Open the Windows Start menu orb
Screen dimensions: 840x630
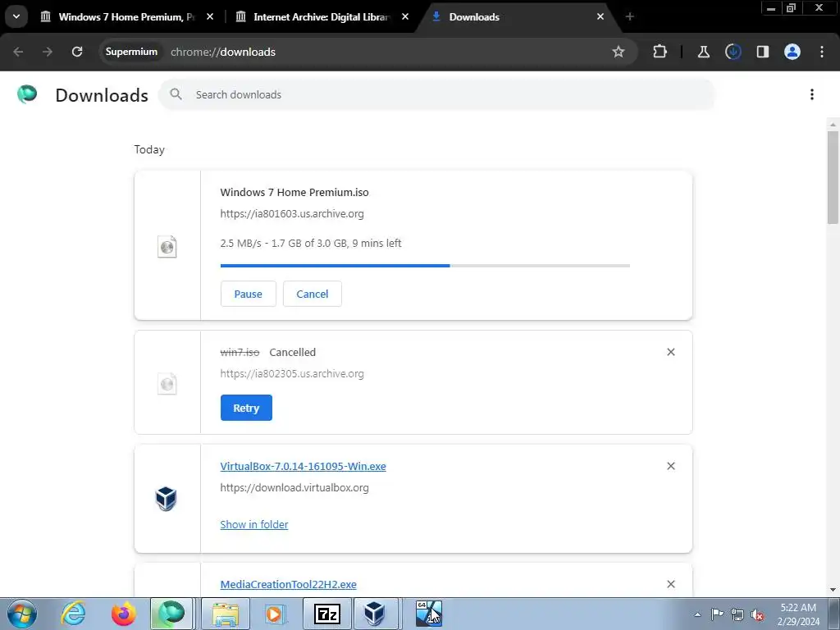[22, 614]
